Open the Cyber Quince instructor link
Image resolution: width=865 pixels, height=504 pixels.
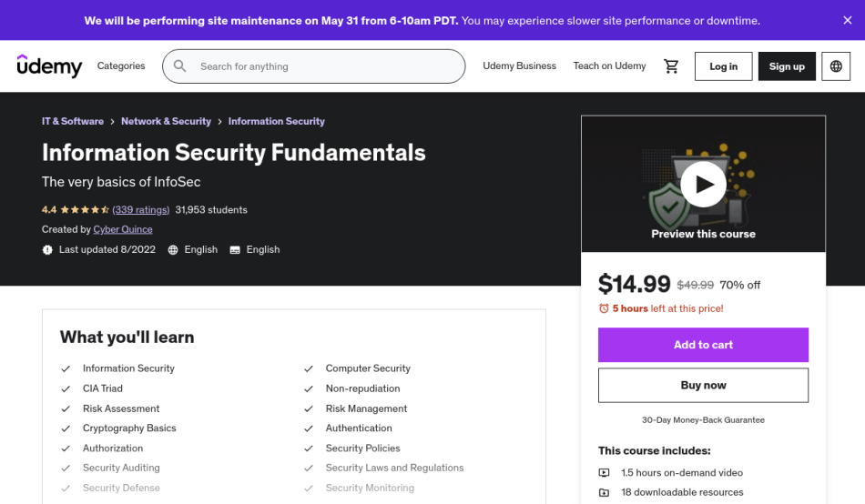coord(123,229)
